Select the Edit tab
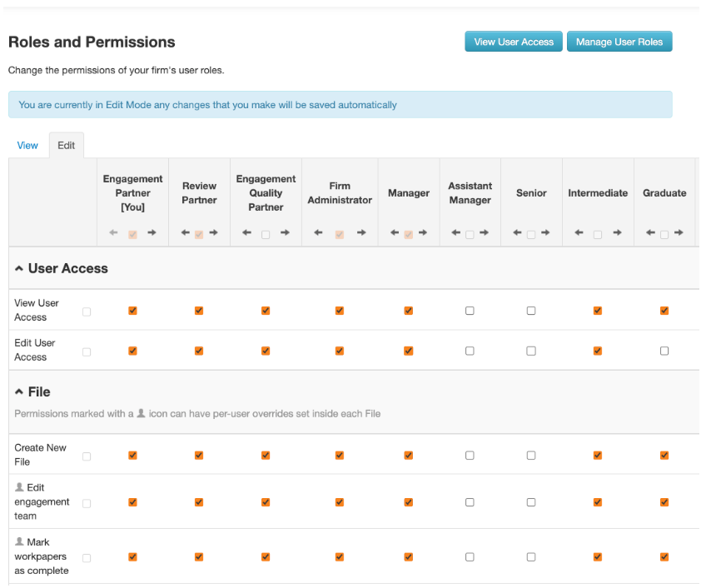The width and height of the screenshot is (706, 588). [x=67, y=145]
